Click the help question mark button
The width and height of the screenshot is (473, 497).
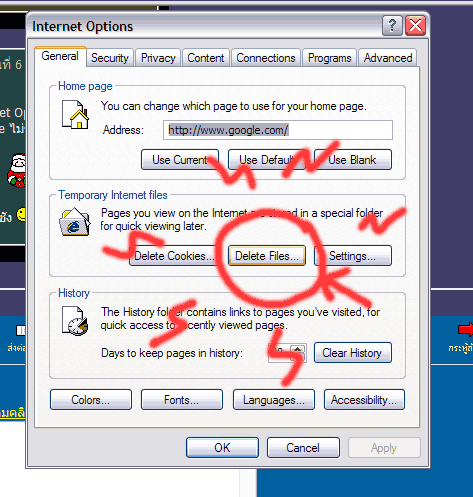(x=392, y=26)
